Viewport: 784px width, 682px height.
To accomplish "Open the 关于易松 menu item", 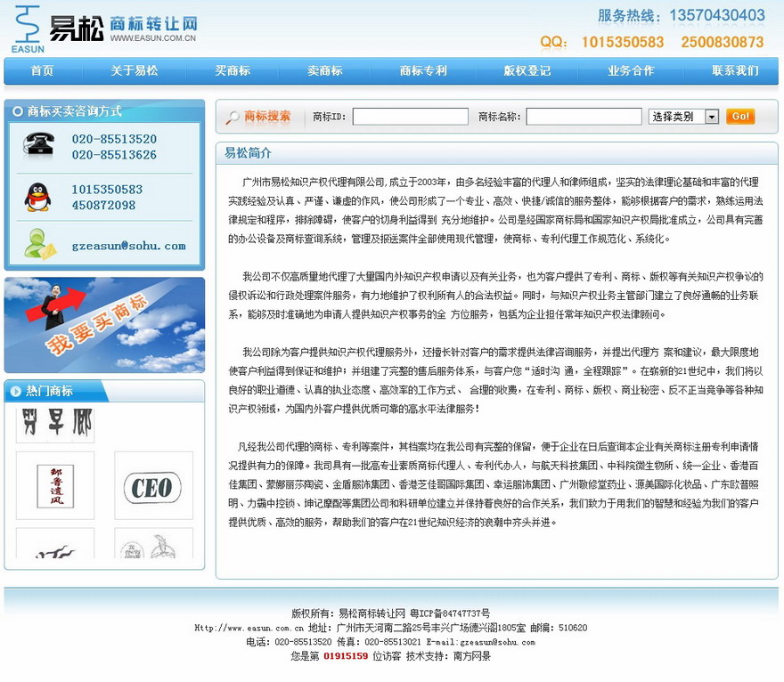I will coord(134,71).
